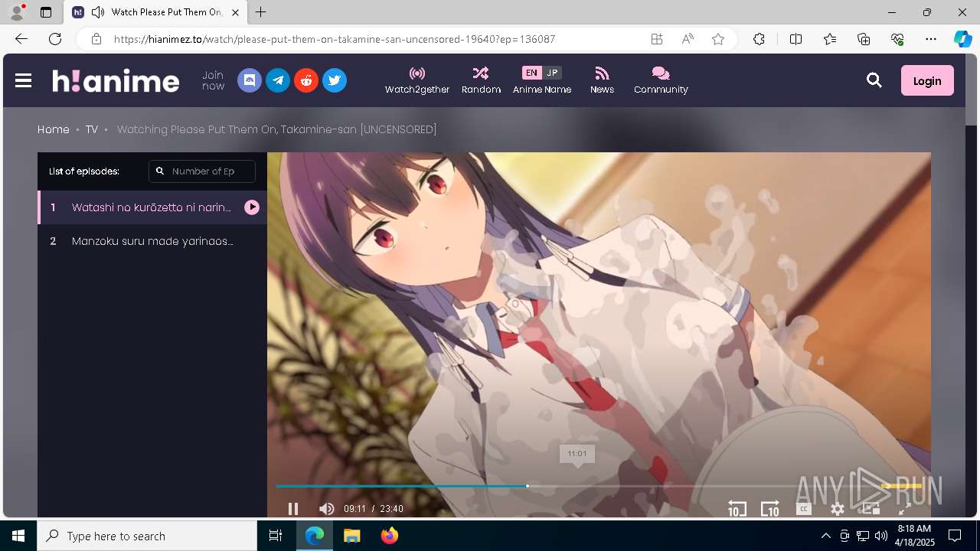Refresh the browser page
Viewport: 980px width, 551px height.
tap(55, 39)
